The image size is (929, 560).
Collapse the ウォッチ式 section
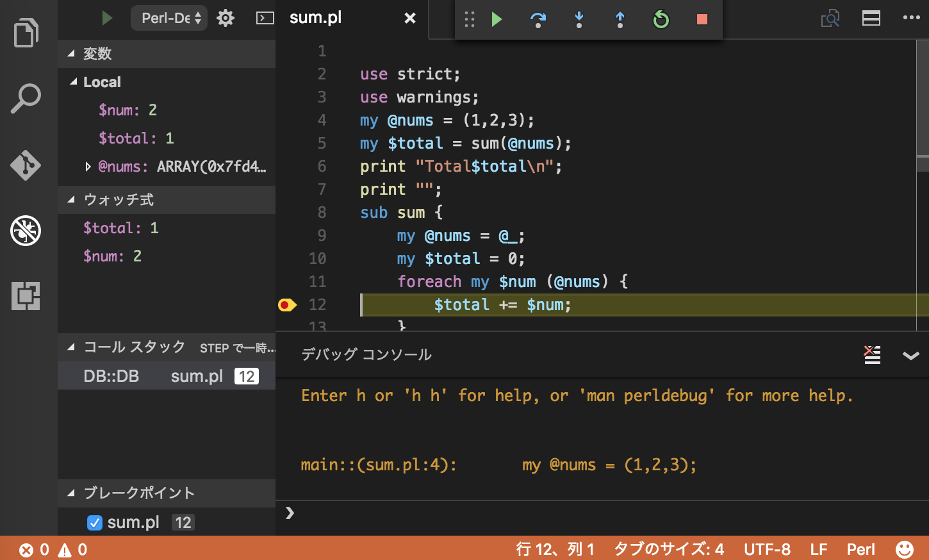point(71,200)
